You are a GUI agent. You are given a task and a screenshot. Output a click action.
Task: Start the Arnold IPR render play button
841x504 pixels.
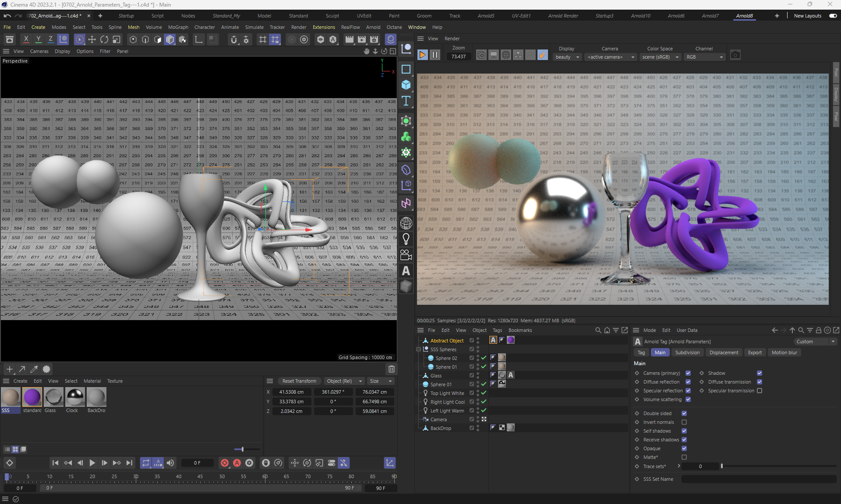pos(422,55)
